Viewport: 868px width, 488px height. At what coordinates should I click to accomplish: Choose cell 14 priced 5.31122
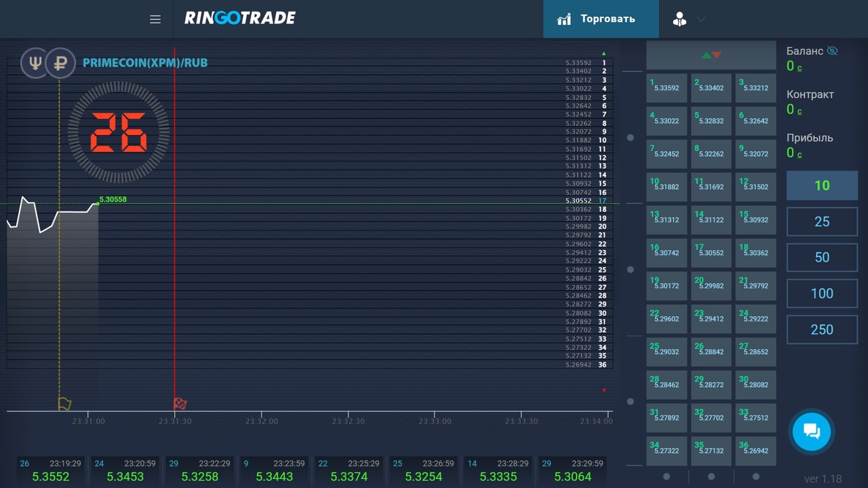click(711, 220)
